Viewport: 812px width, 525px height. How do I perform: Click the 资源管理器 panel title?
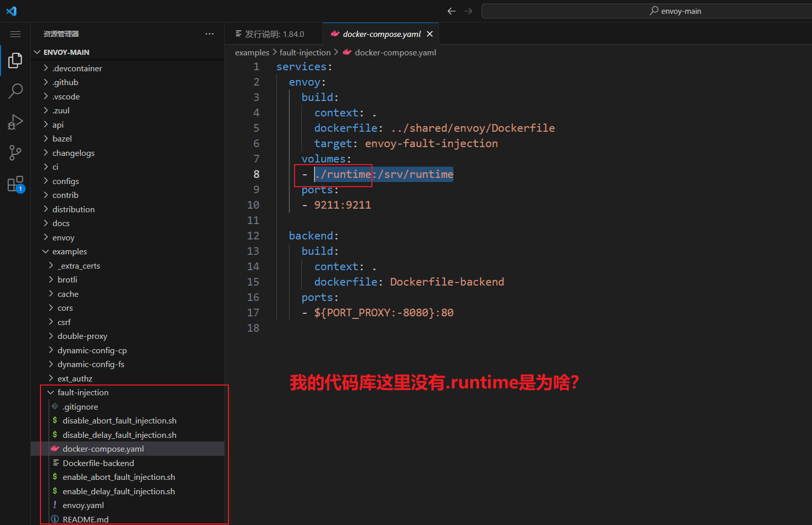coord(61,34)
